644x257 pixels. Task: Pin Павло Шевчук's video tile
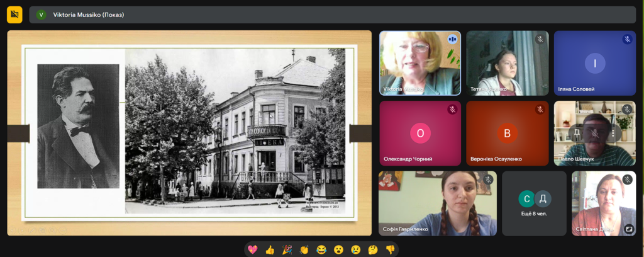click(577, 133)
